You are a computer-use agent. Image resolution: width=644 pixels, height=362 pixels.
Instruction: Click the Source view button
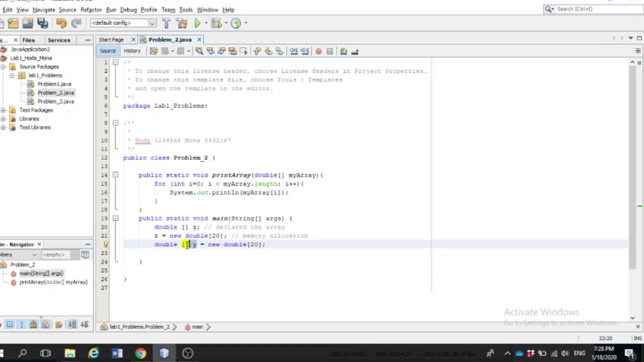pyautogui.click(x=108, y=51)
